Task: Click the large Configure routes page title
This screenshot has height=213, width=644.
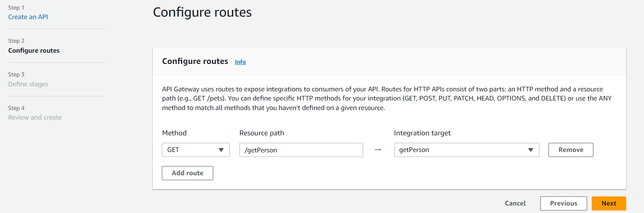Action: [202, 12]
